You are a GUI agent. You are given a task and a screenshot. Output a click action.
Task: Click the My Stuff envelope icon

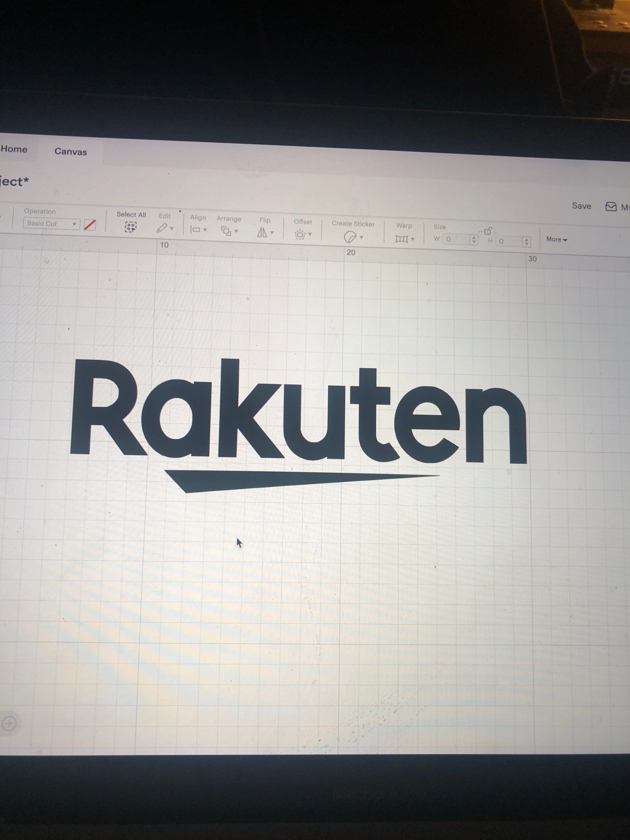click(611, 207)
